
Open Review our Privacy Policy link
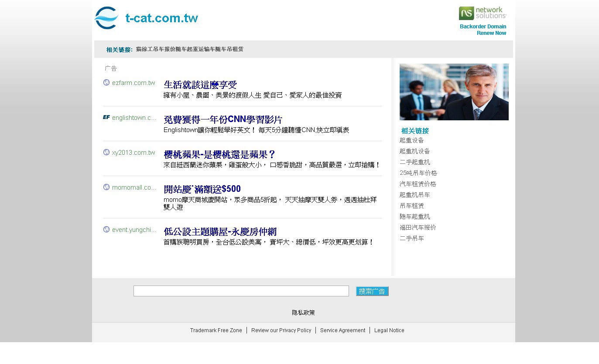281,330
